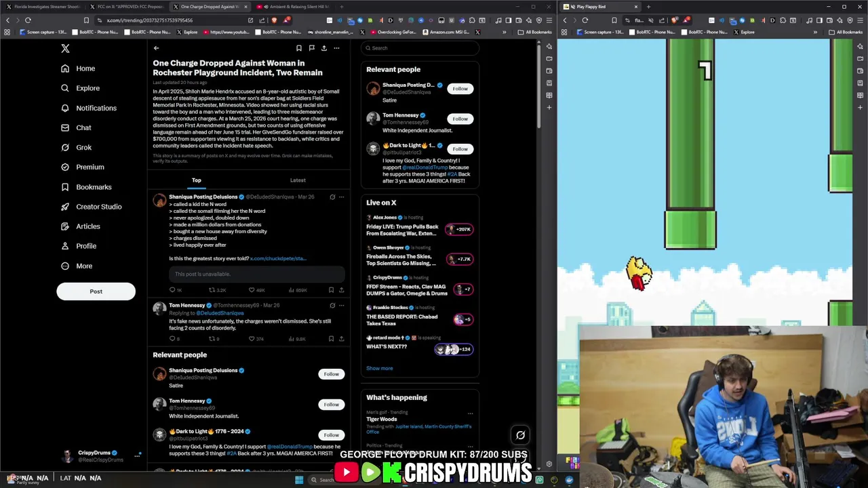
Task: Open All Bookmarks in the Flappy Bird window
Action: click(x=846, y=32)
